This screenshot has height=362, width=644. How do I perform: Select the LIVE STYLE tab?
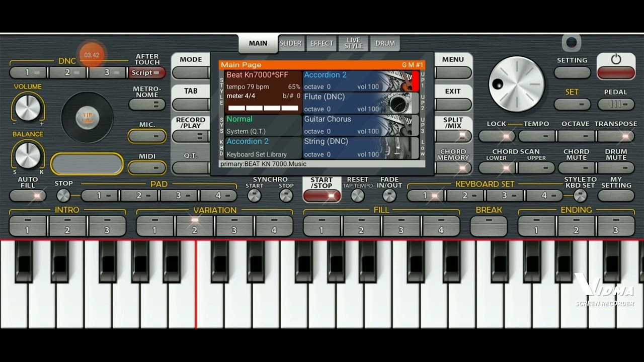pos(353,43)
